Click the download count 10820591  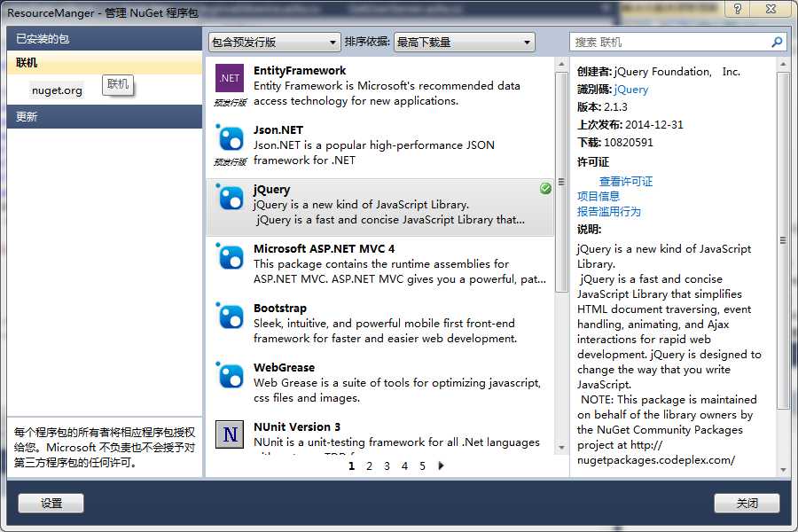[x=628, y=143]
